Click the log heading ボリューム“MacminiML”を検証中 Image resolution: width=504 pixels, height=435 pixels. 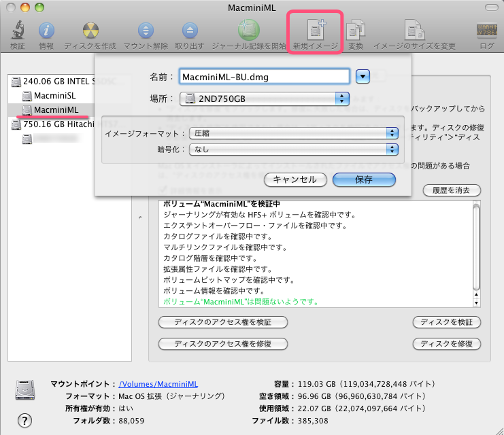[222, 204]
